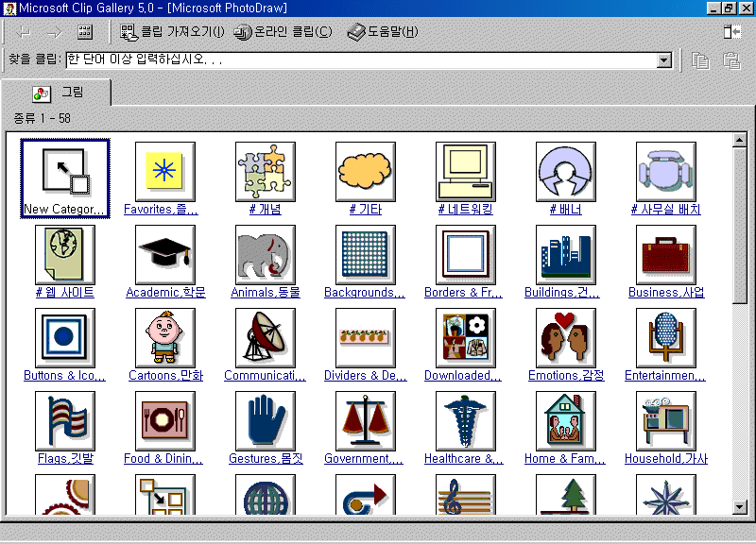Open the satellite dish Communication icon

[266, 338]
